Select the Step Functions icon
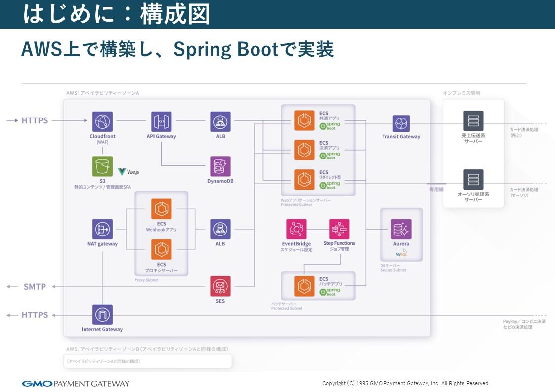This screenshot has height=392, width=555. 339,229
